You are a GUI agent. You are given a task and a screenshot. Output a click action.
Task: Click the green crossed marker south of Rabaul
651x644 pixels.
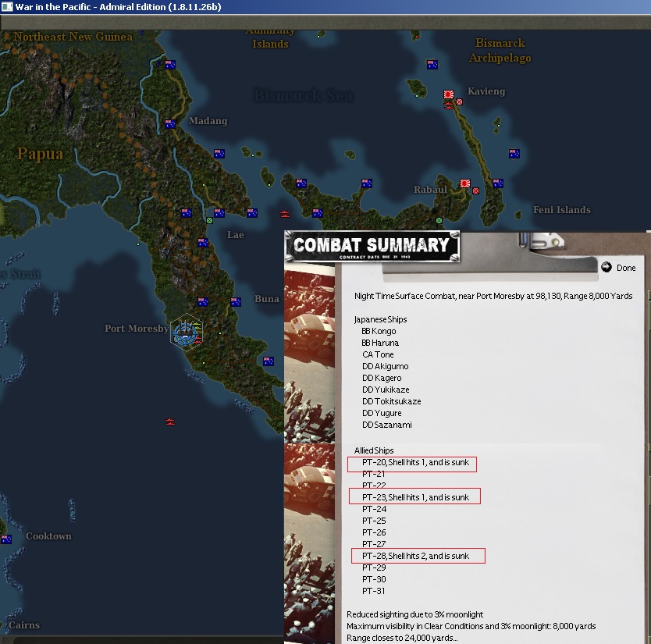439,220
